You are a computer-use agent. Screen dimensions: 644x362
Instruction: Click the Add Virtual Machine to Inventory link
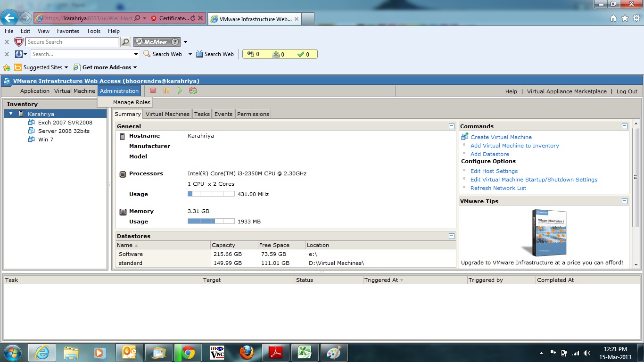tap(515, 146)
